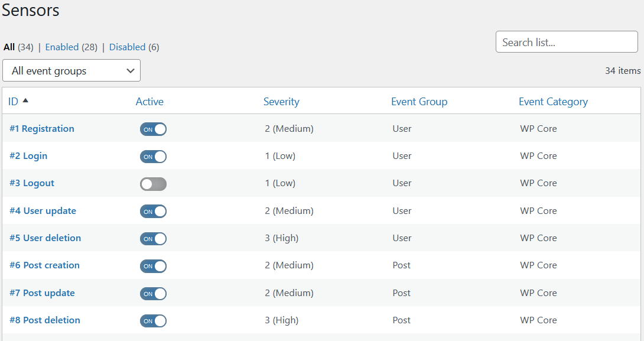Sort by the Event Category column
Image resolution: width=644 pixels, height=341 pixels.
[x=553, y=102]
